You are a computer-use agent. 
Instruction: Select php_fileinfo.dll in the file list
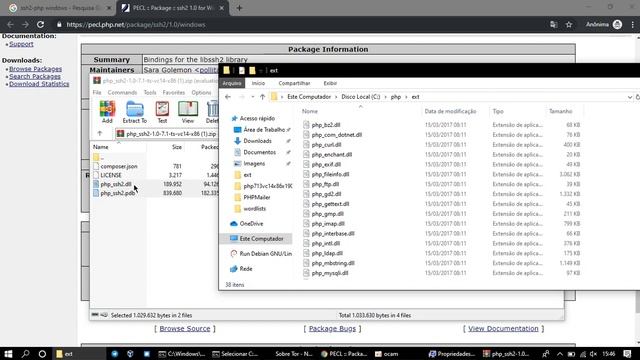(326, 174)
